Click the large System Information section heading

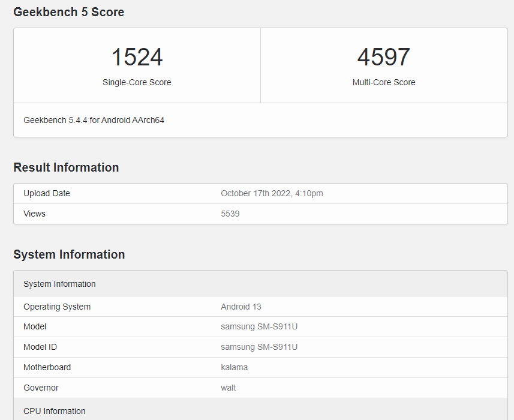tap(69, 254)
